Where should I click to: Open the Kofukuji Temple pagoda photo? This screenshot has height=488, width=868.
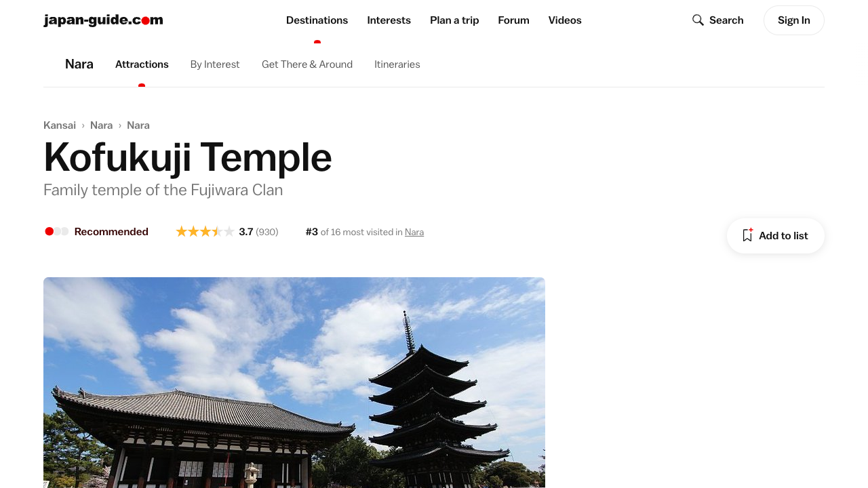[x=294, y=382]
